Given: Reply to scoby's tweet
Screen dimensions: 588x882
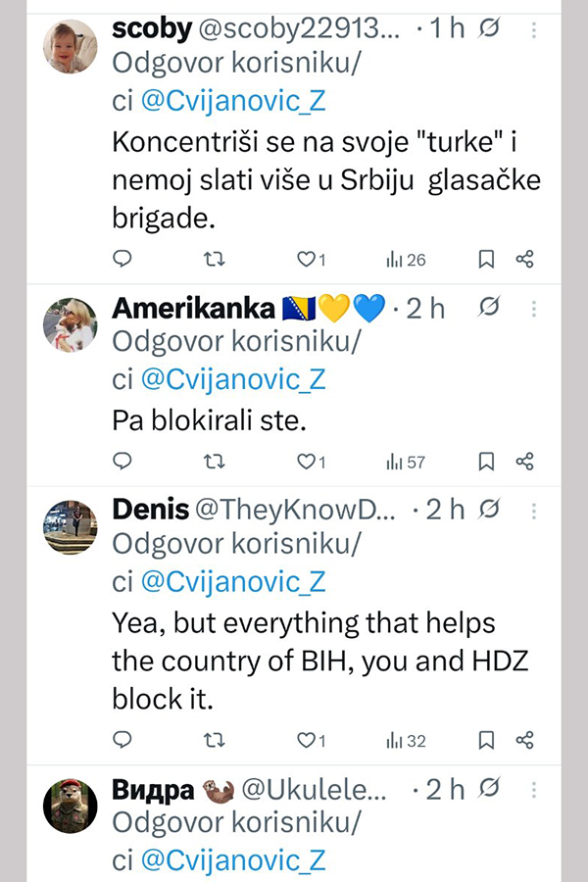Looking at the screenshot, I should [122, 259].
